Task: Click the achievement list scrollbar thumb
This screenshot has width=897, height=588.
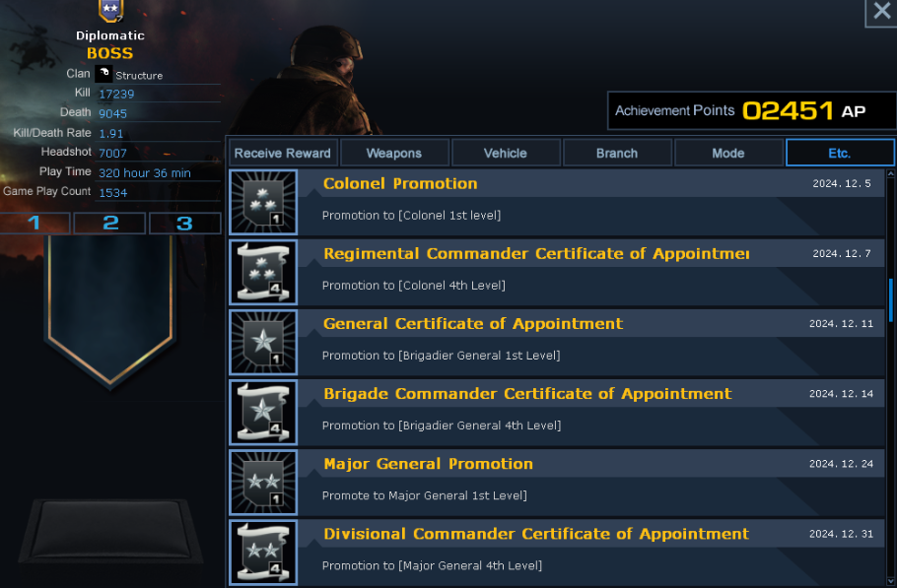Action: [x=891, y=300]
